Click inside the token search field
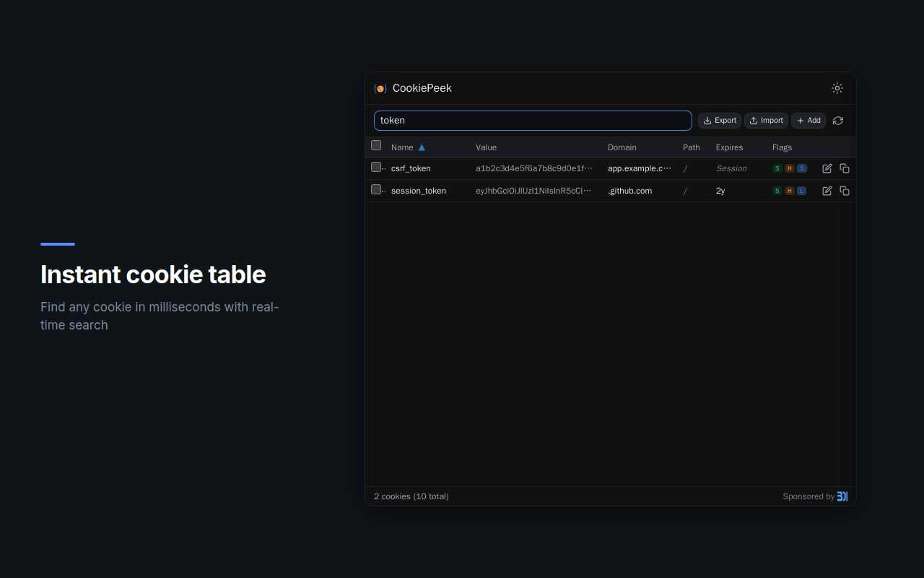Image resolution: width=924 pixels, height=578 pixels. coord(533,121)
